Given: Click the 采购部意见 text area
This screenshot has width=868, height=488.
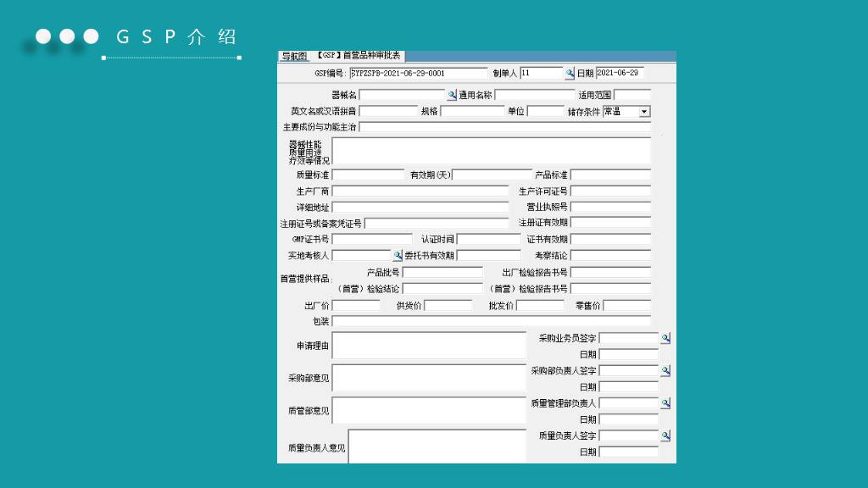Looking at the screenshot, I should [429, 378].
